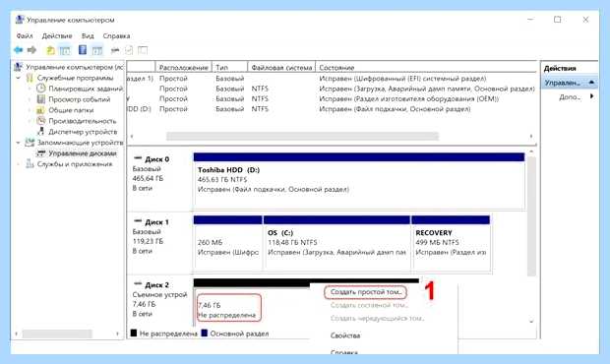610x364 pixels.
Task: Sort by the Тип column header
Action: pyautogui.click(x=230, y=67)
